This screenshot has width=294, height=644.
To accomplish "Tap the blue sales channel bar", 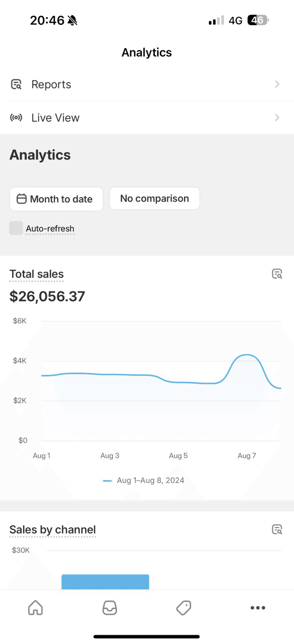I will tap(105, 582).
